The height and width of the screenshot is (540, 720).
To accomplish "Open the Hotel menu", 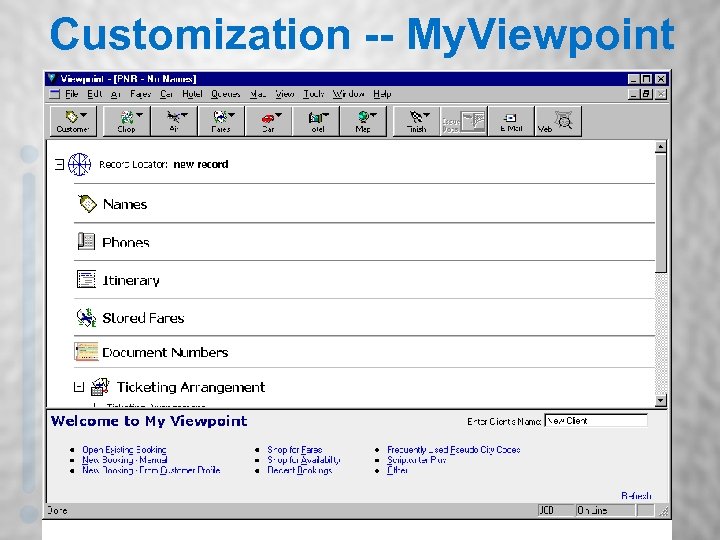I will point(192,94).
